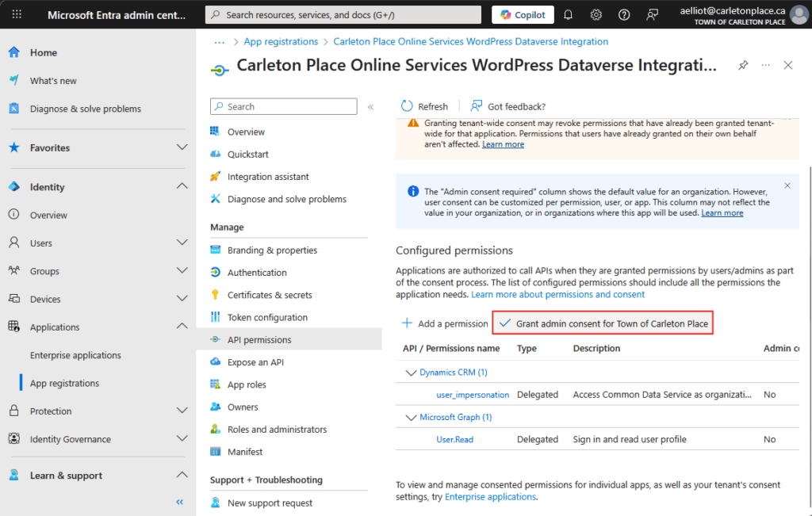Collapse the Dynamics CRM (1) group
The height and width of the screenshot is (516, 812).
coord(411,373)
